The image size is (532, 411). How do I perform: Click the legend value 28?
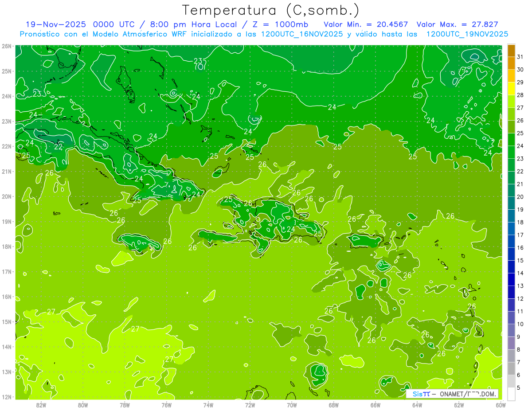[x=520, y=95]
